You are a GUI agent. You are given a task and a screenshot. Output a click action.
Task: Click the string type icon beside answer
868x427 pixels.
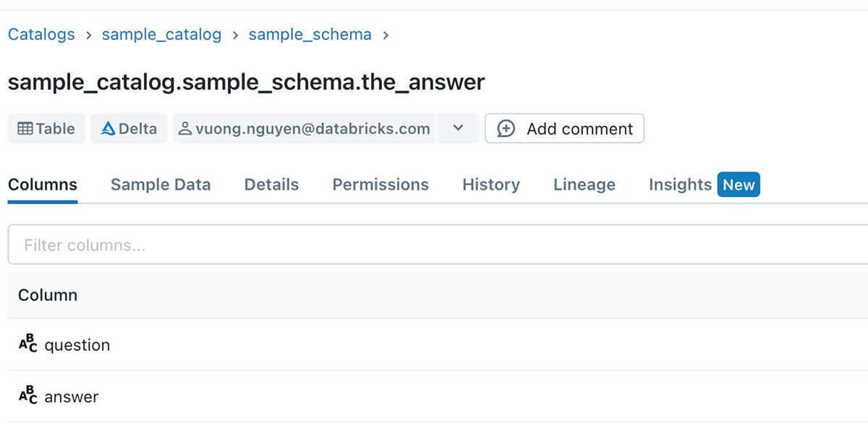pos(27,396)
